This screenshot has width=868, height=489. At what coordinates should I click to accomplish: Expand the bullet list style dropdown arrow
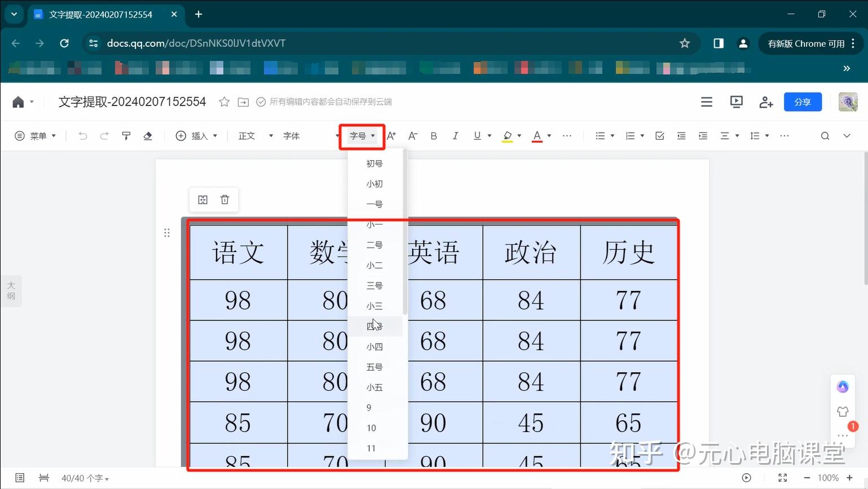coord(613,135)
